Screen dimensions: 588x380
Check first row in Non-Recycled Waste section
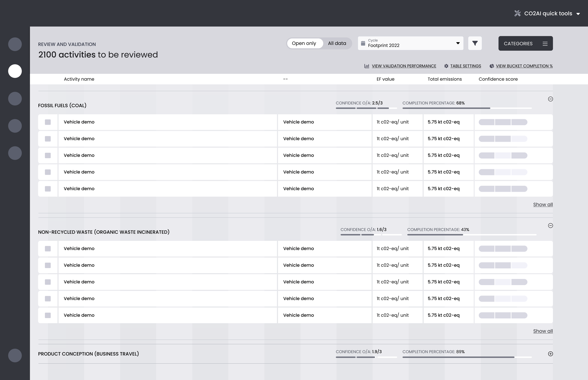point(48,249)
